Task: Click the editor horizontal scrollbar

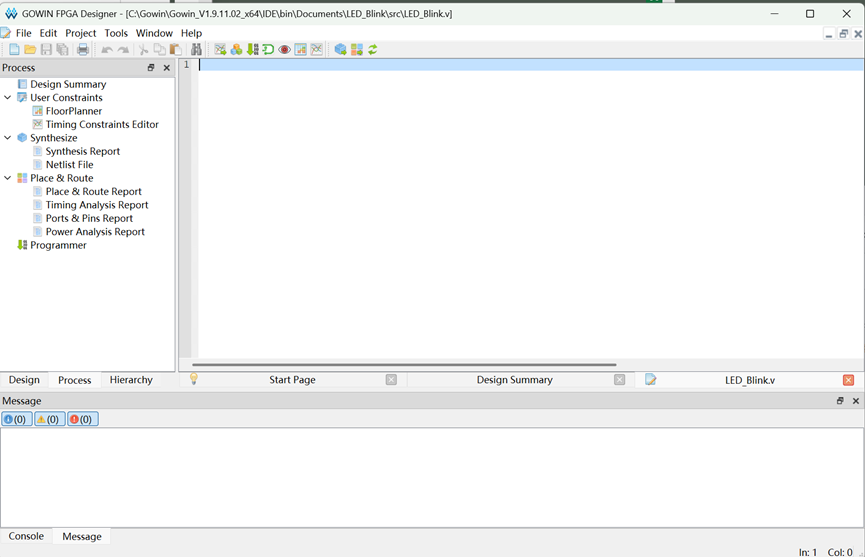Action: pos(404,365)
